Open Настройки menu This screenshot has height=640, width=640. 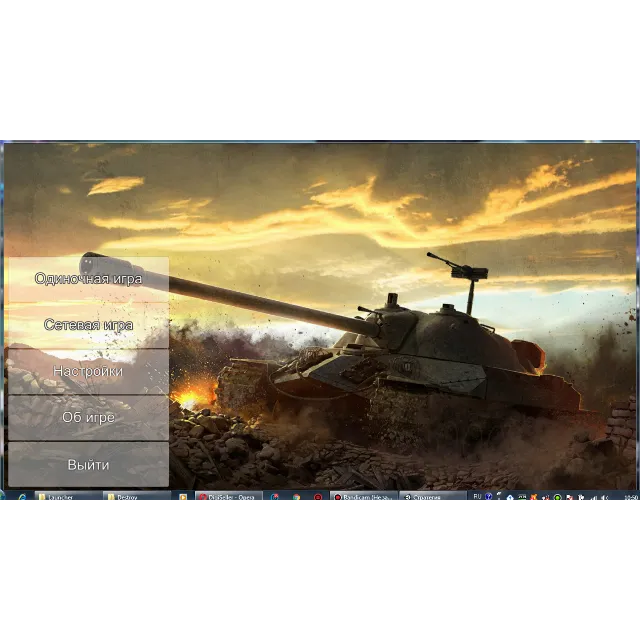coord(89,371)
